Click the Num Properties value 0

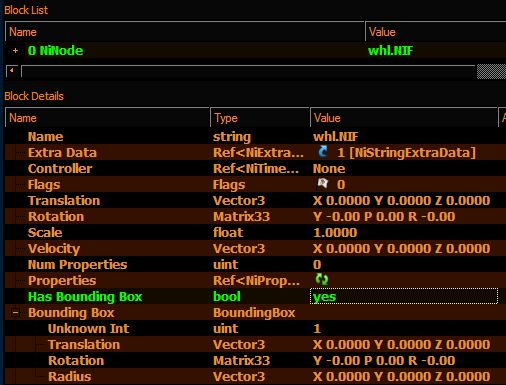tap(317, 265)
